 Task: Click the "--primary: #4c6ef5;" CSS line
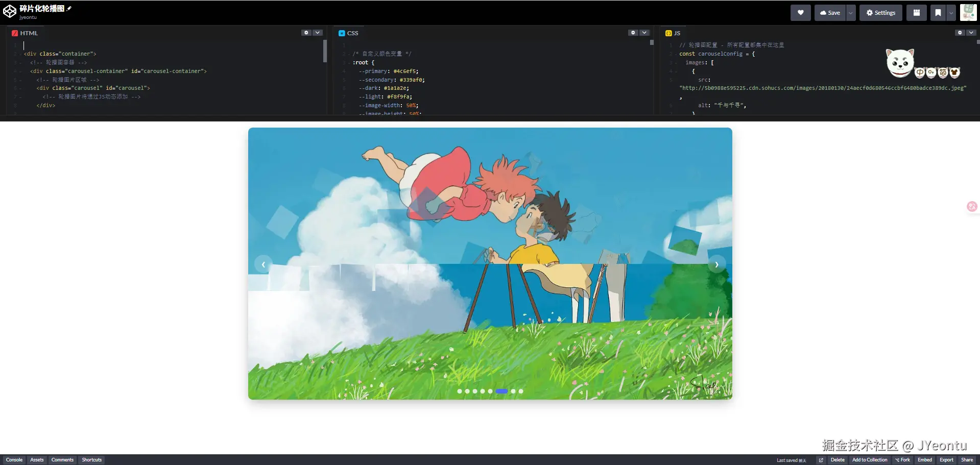[388, 71]
